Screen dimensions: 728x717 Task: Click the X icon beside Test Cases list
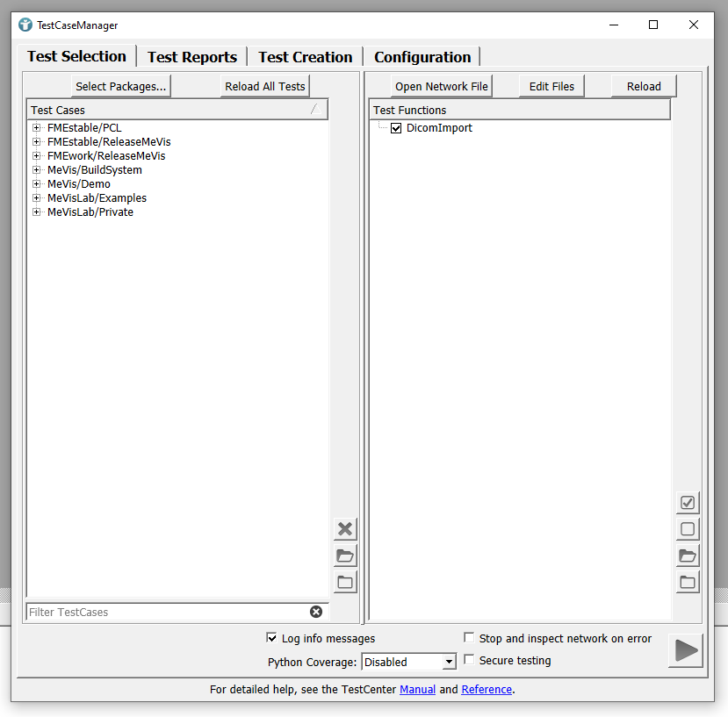345,529
